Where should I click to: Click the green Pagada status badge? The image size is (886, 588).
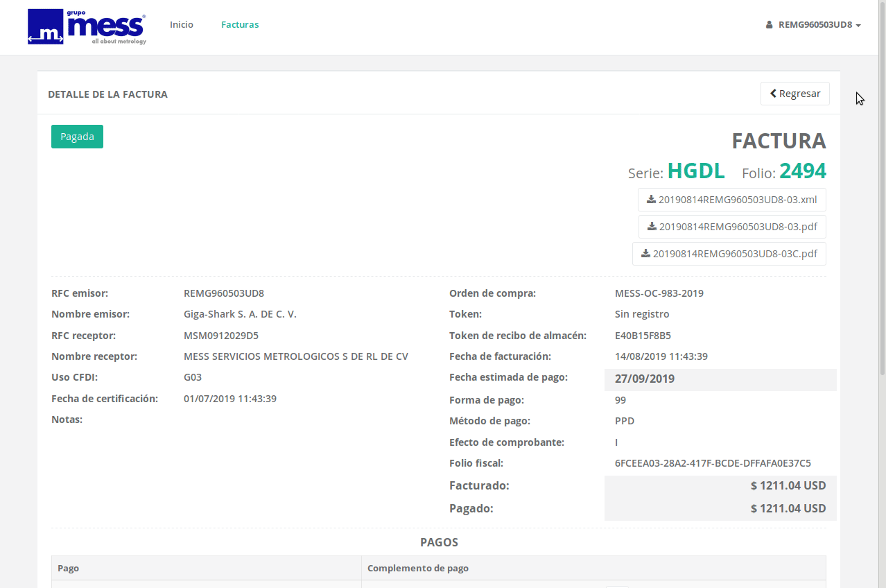(x=77, y=137)
